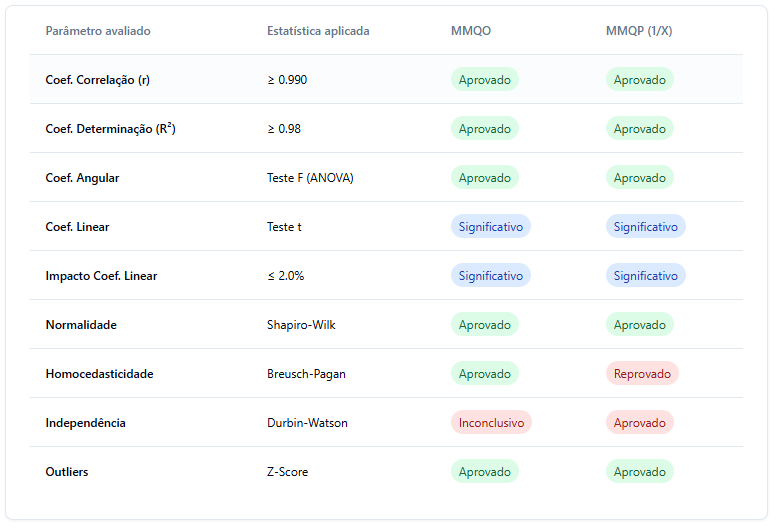Click the MMQP 'Aprovado' badge for Independência
The height and width of the screenshot is (532, 777).
click(639, 423)
